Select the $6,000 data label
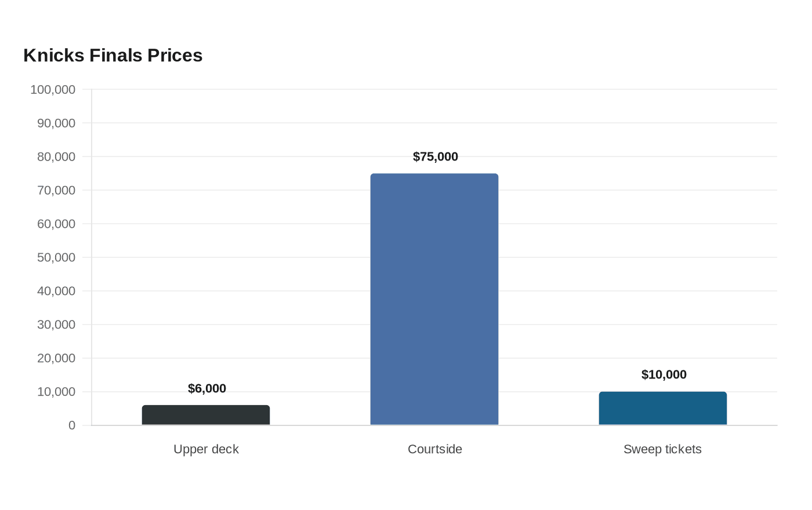The width and height of the screenshot is (812, 510). click(207, 389)
